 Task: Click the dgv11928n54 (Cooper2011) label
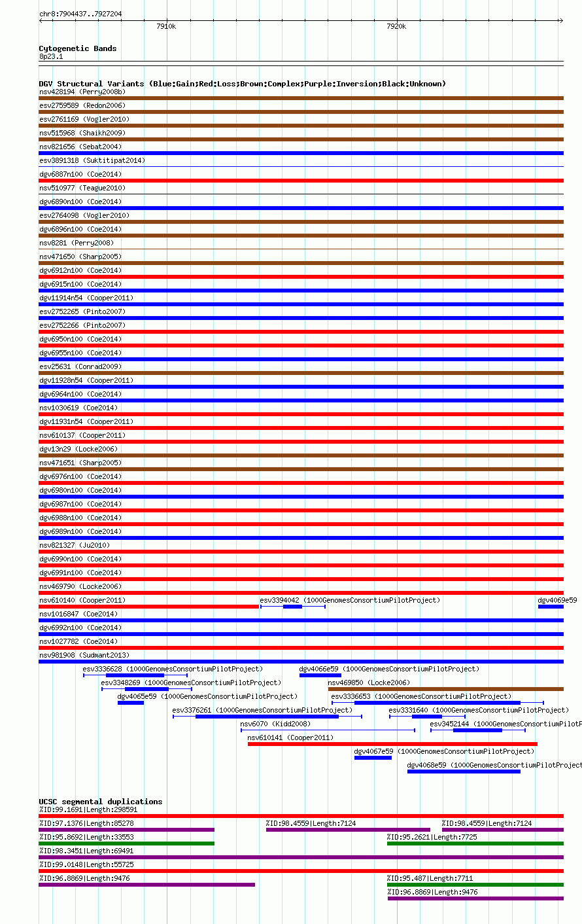click(x=86, y=380)
